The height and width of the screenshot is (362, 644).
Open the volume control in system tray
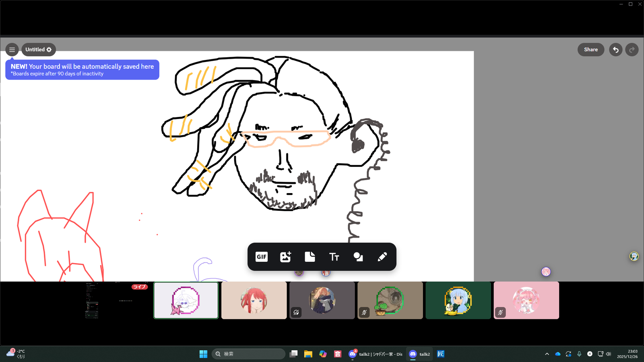pos(609,354)
